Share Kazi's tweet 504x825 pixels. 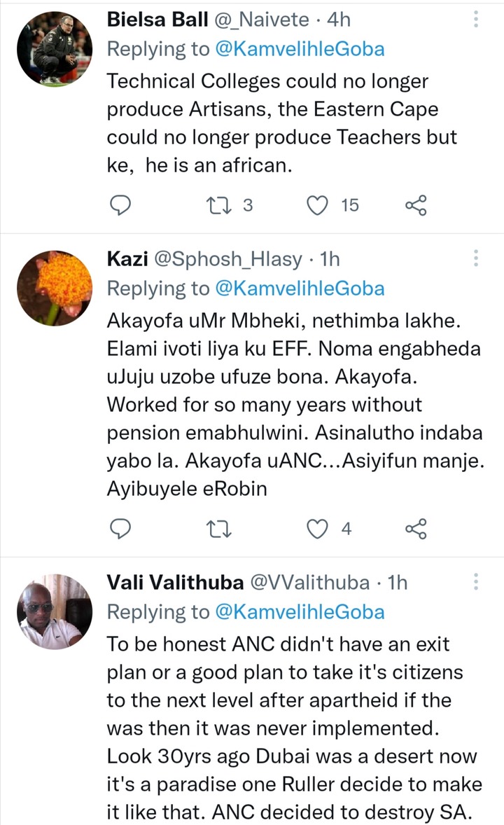(416, 529)
